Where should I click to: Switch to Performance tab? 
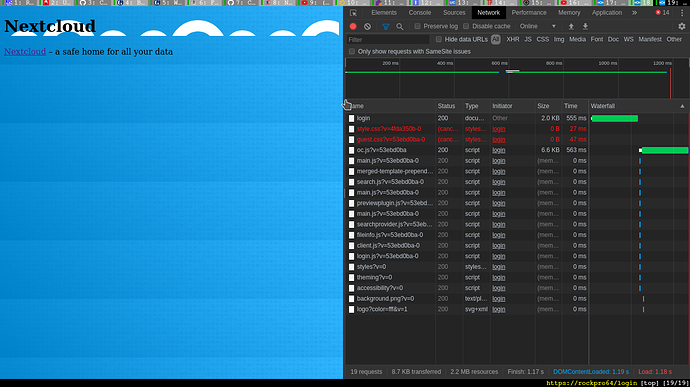529,13
